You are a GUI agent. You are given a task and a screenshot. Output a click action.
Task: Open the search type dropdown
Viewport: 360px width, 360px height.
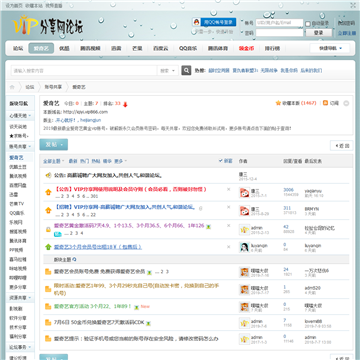click(x=168, y=71)
